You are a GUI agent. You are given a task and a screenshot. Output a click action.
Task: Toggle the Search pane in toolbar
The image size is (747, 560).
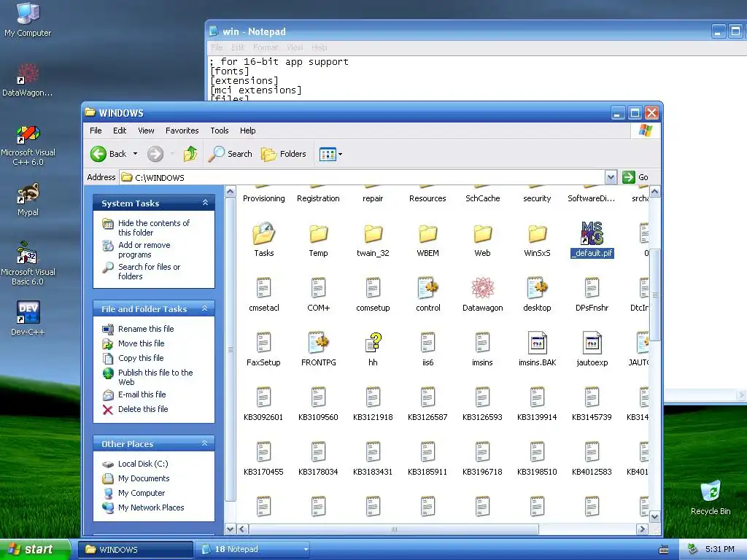click(230, 154)
